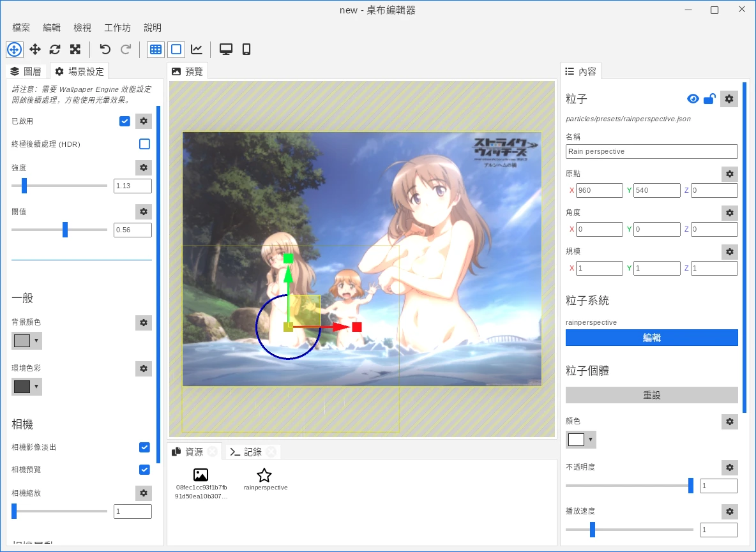The image size is (756, 552).
Task: Adjust the 強度 slider
Action: tap(59, 186)
